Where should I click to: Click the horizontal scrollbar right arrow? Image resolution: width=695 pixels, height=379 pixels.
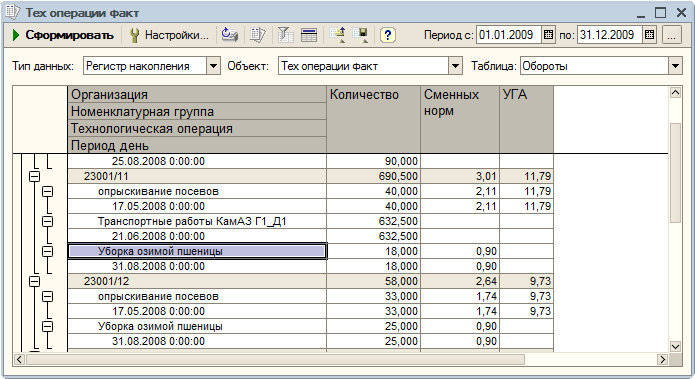(x=662, y=359)
